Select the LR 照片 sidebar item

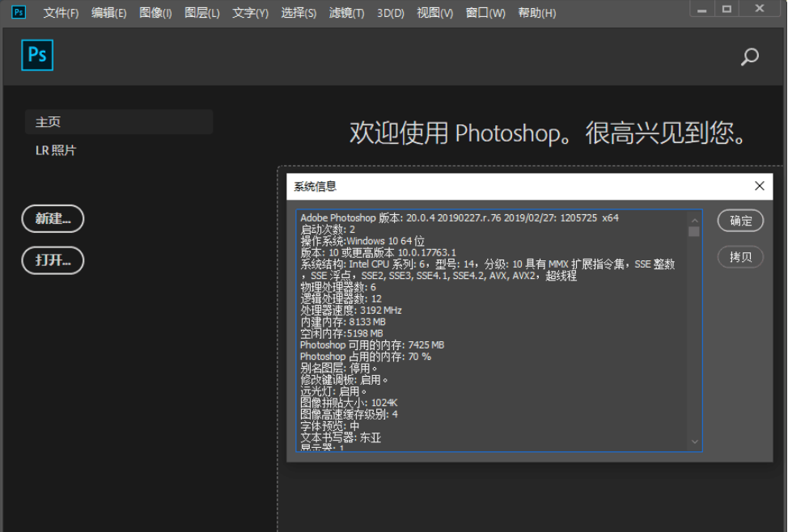coord(55,150)
